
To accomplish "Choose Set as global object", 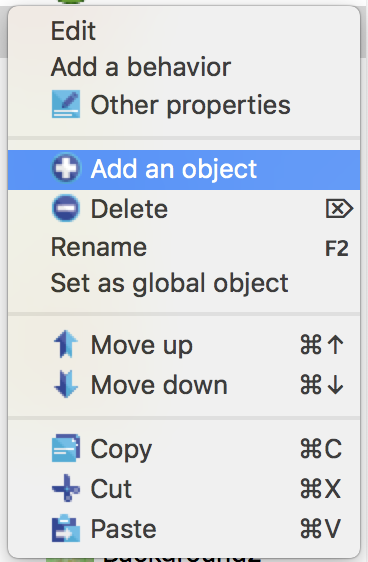I will pyautogui.click(x=184, y=283).
